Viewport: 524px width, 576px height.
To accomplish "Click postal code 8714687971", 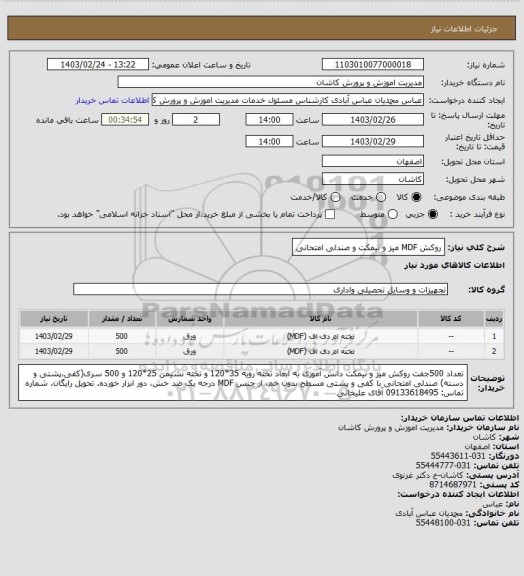I will [453, 485].
